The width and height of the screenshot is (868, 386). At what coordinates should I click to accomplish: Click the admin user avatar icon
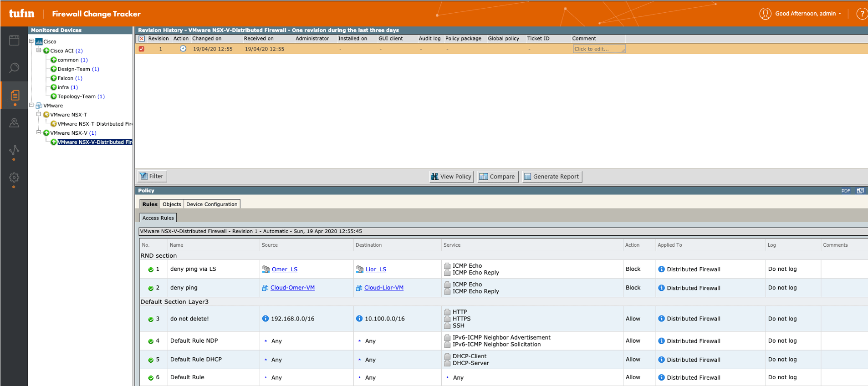[x=765, y=14]
